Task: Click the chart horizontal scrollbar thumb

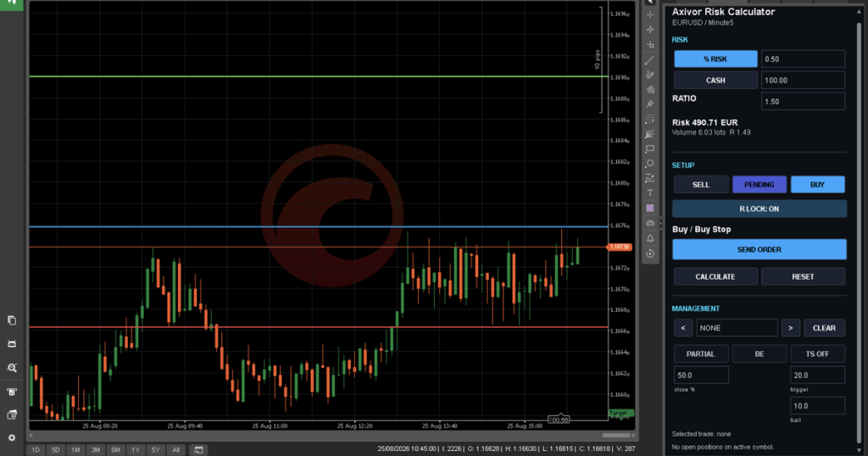Action: click(616, 436)
